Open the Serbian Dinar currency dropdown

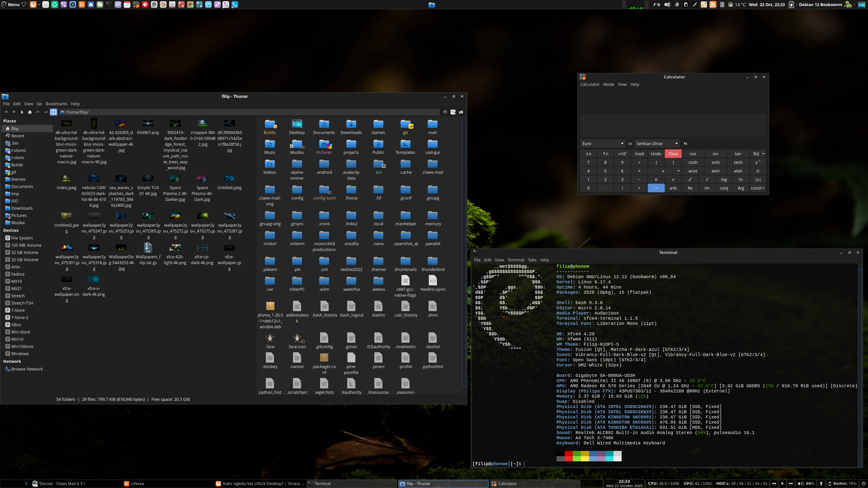tap(657, 143)
